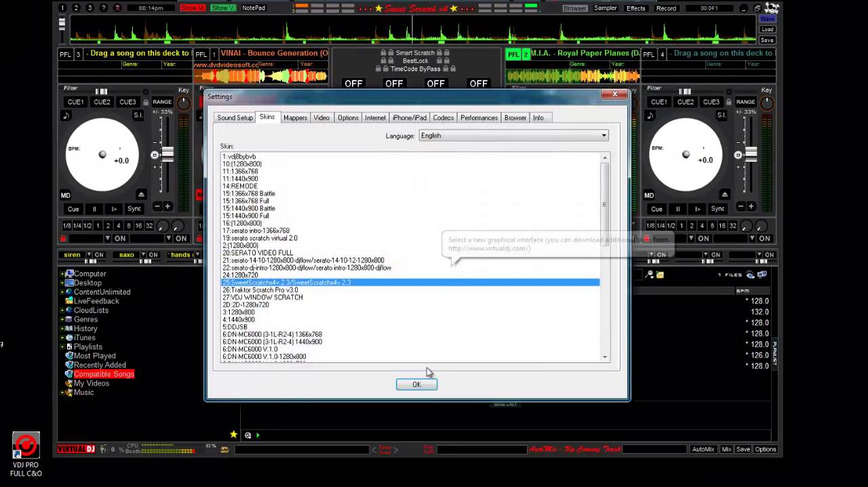Open the LiveFeedback folder
The height and width of the screenshot is (487, 868).
point(96,301)
